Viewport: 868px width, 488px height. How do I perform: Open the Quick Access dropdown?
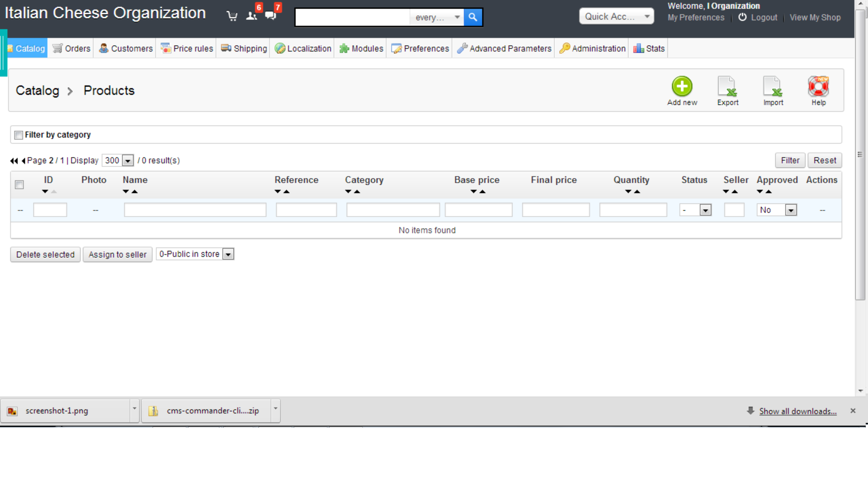pos(616,17)
